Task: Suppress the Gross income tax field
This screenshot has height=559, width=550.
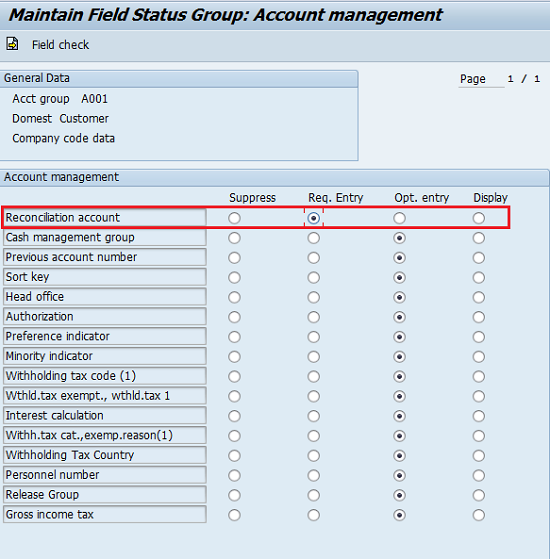Action: 234,515
